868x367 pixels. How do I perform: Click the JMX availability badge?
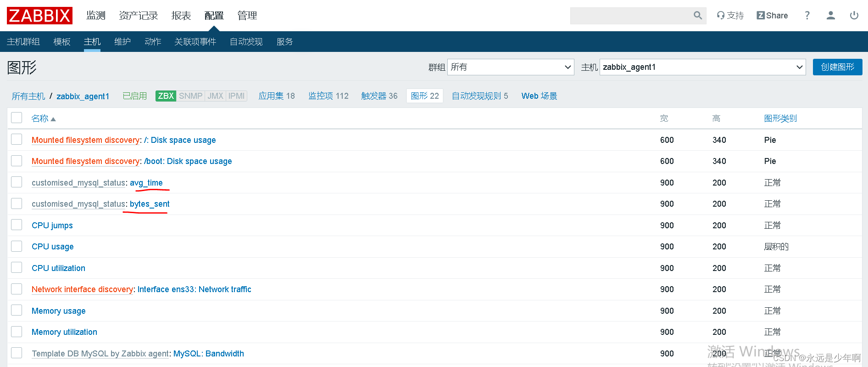click(x=215, y=96)
